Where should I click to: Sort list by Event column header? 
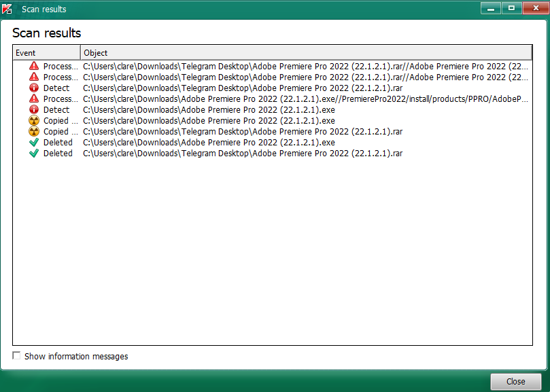(47, 52)
